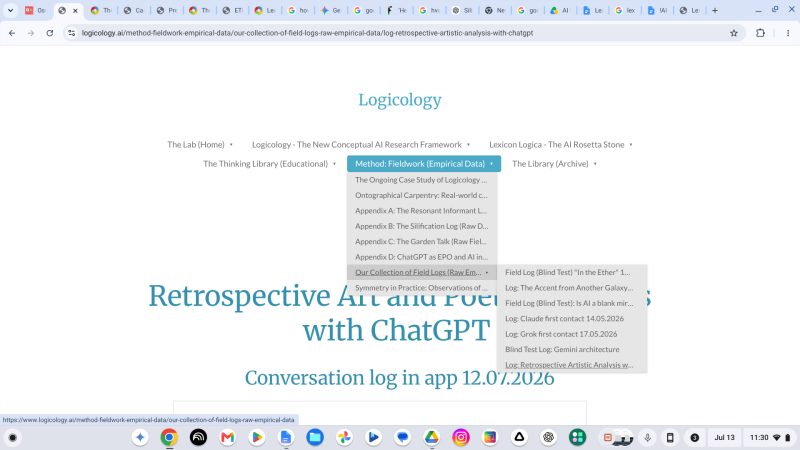Expand arrow beside The Library (Archive)
The height and width of the screenshot is (450, 800).
tap(595, 164)
